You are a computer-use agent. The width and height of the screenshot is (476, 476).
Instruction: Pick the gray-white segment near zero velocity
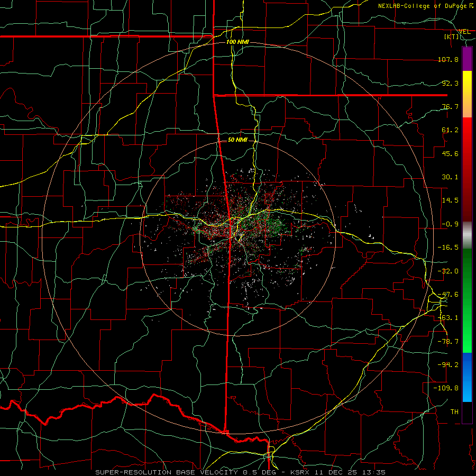click(467, 235)
